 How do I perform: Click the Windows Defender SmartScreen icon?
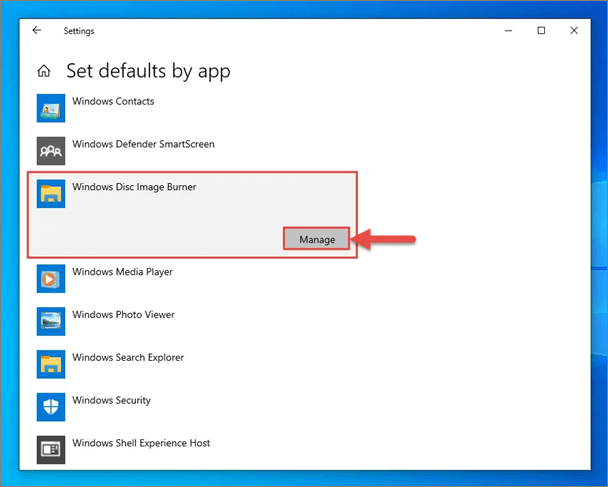point(51,150)
